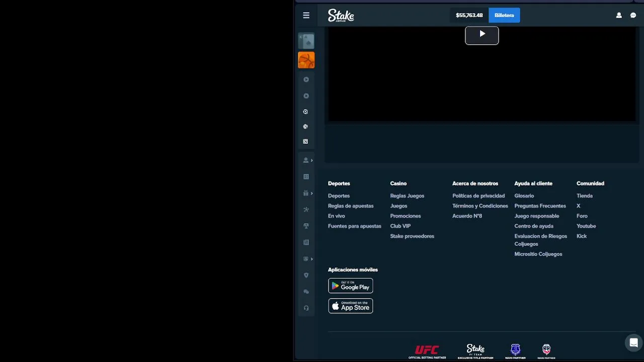644x362 pixels.
Task: Open the Promociones link
Action: (x=406, y=216)
